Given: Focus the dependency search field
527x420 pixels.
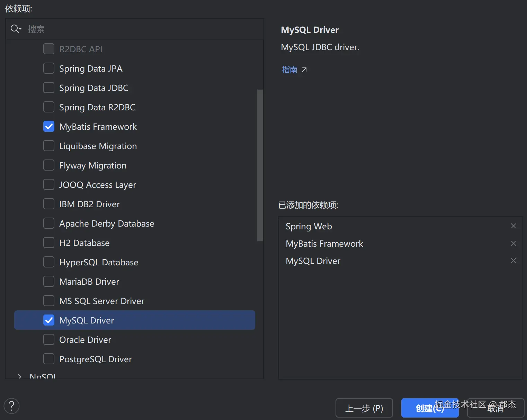Looking at the screenshot, I should [139, 29].
